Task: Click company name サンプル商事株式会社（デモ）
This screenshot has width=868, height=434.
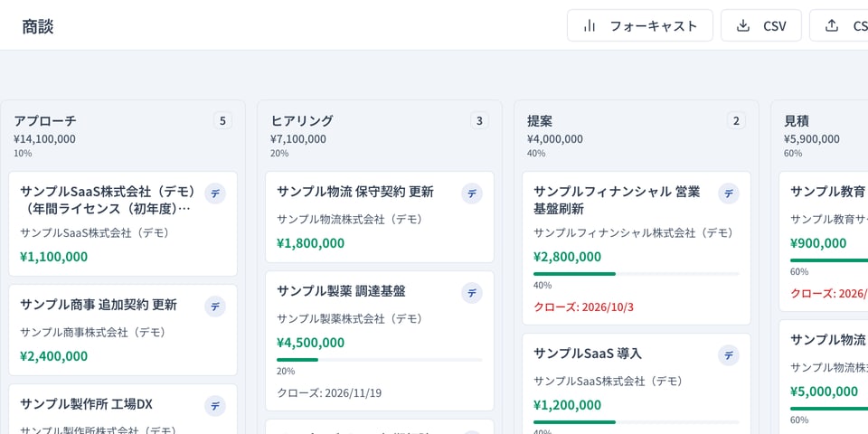Action: (x=93, y=332)
